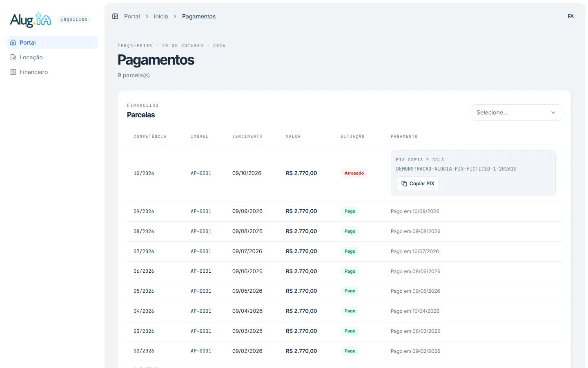Open Financeiro in the sidebar
The image size is (588, 368).
coord(52,72)
